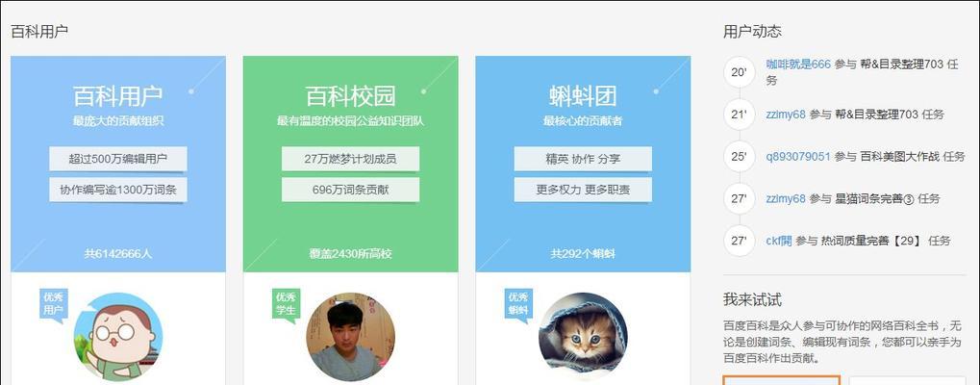Click the 更多权力 更多职责 label

point(583,190)
